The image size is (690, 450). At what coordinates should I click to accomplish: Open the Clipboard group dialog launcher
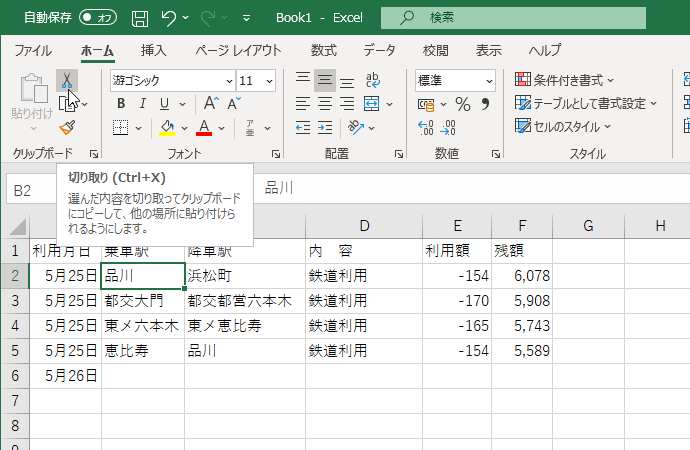pos(94,154)
